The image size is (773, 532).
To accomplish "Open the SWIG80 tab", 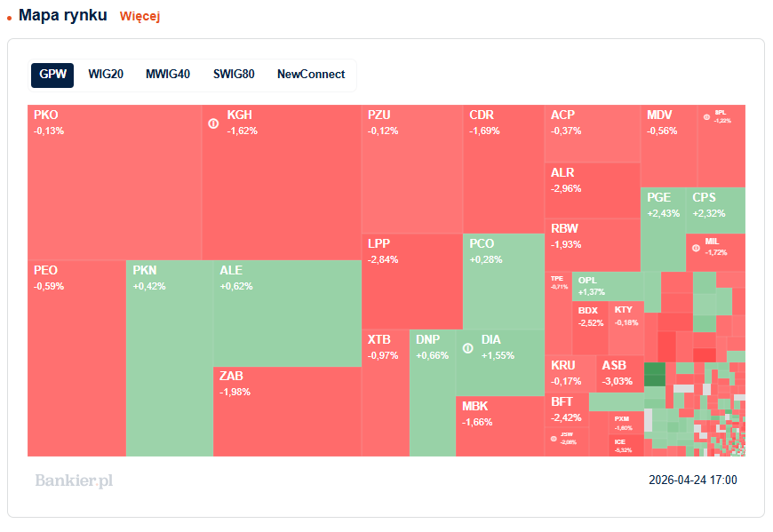I will coord(234,75).
